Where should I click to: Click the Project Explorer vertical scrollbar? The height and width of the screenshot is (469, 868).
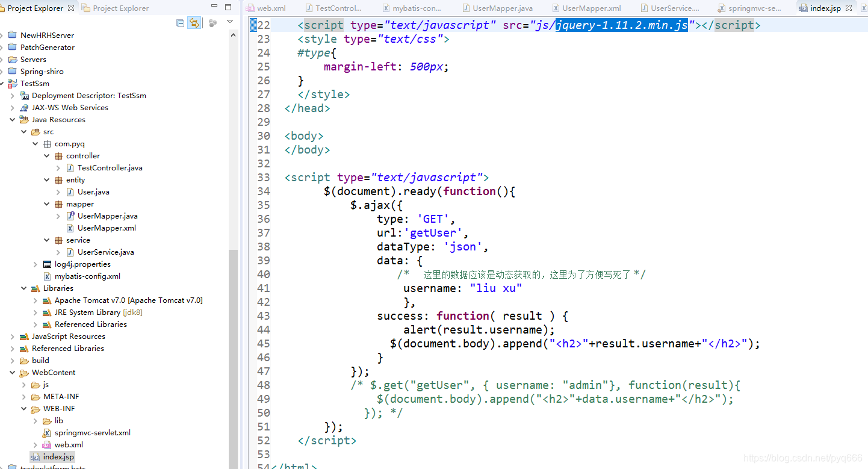pos(234,358)
